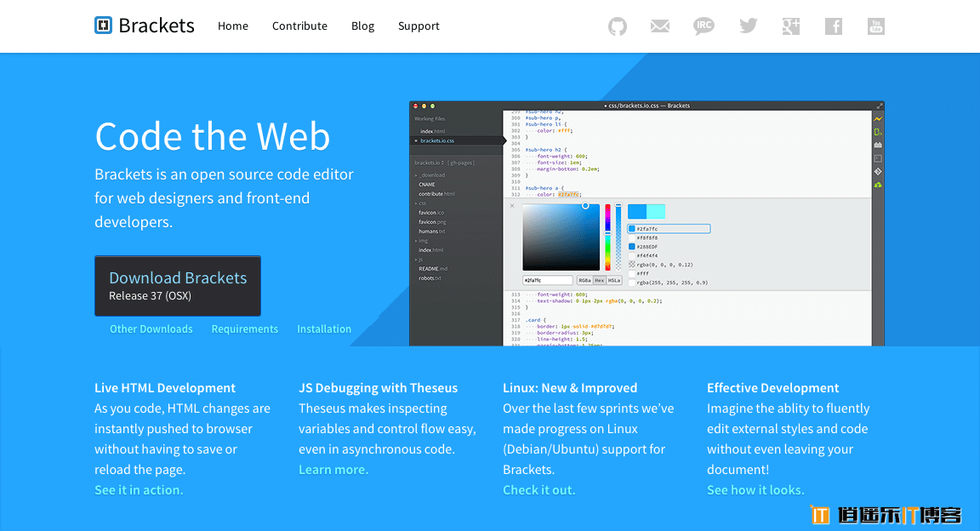Click the email envelope icon
The height and width of the screenshot is (531, 980).
click(660, 26)
